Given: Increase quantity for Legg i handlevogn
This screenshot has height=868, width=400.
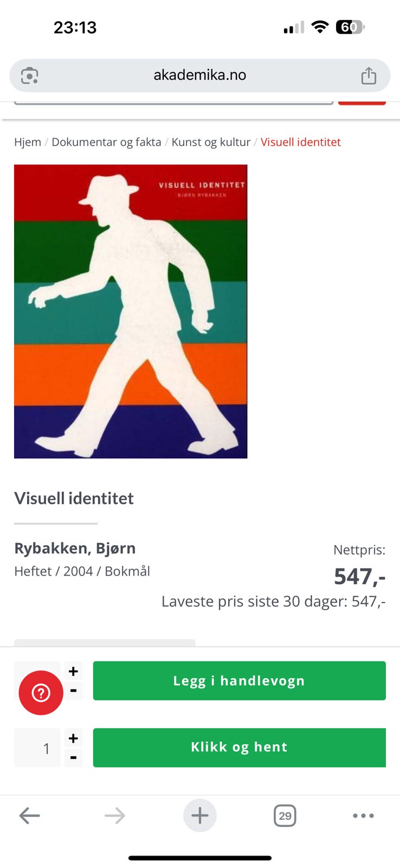Looking at the screenshot, I should pyautogui.click(x=74, y=671).
